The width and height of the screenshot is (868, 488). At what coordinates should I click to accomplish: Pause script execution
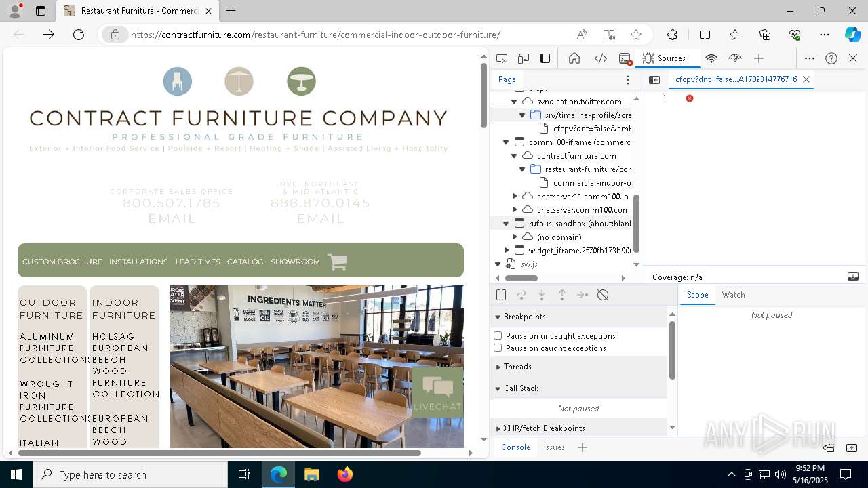coord(501,295)
